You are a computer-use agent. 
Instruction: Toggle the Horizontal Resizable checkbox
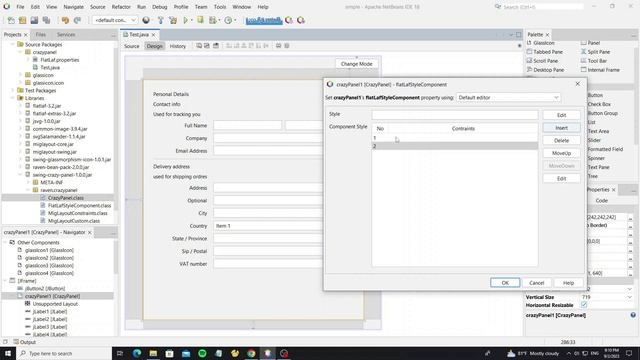pyautogui.click(x=584, y=305)
